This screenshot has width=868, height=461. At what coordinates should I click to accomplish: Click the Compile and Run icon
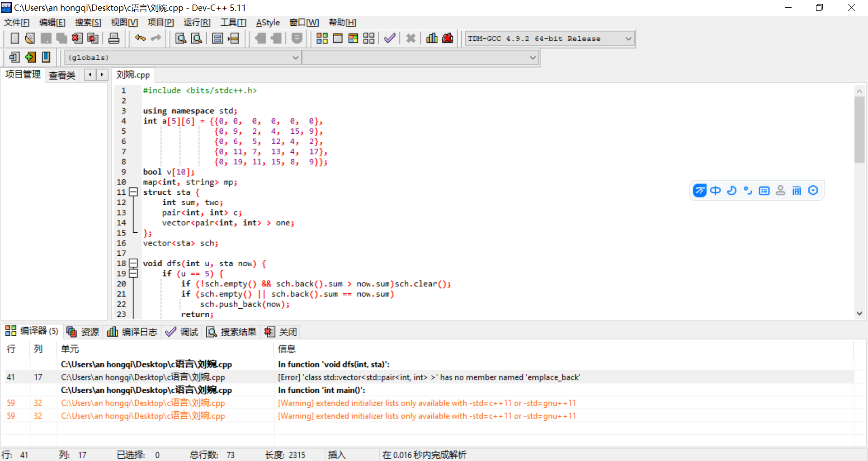tap(354, 38)
